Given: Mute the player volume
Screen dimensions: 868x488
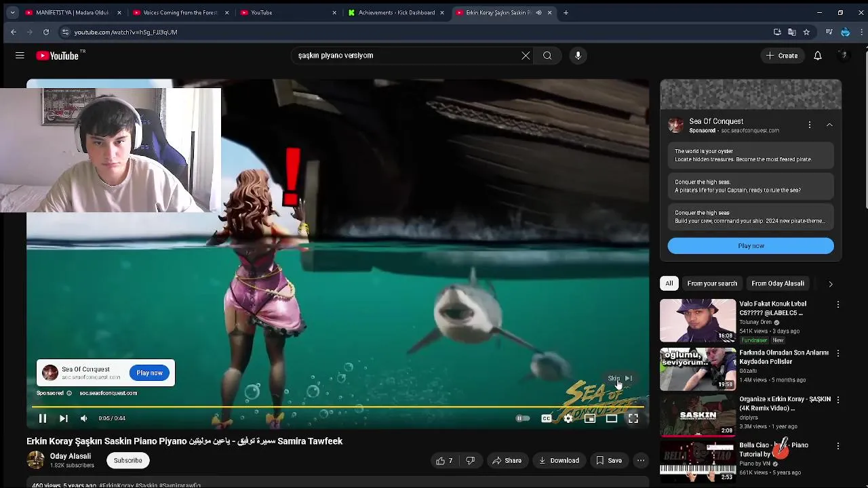Looking at the screenshot, I should [83, 418].
